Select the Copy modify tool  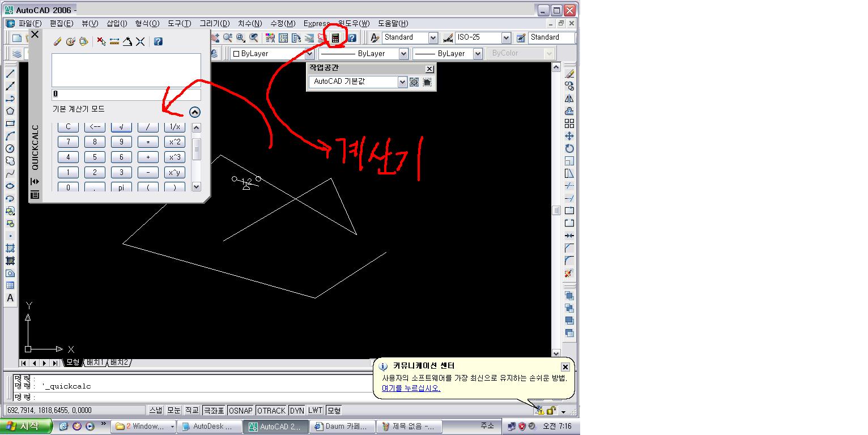(569, 86)
